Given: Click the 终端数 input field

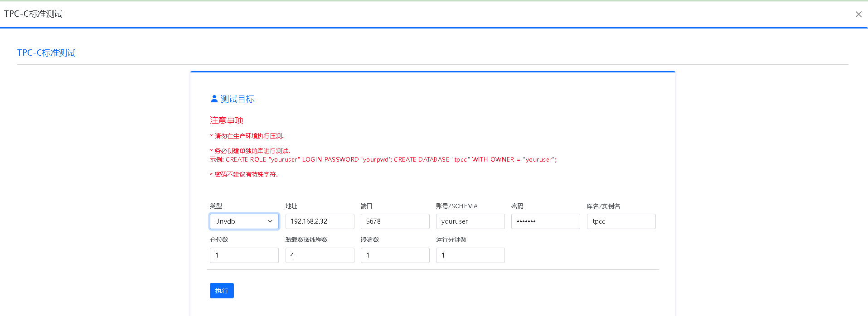Looking at the screenshot, I should pos(395,255).
